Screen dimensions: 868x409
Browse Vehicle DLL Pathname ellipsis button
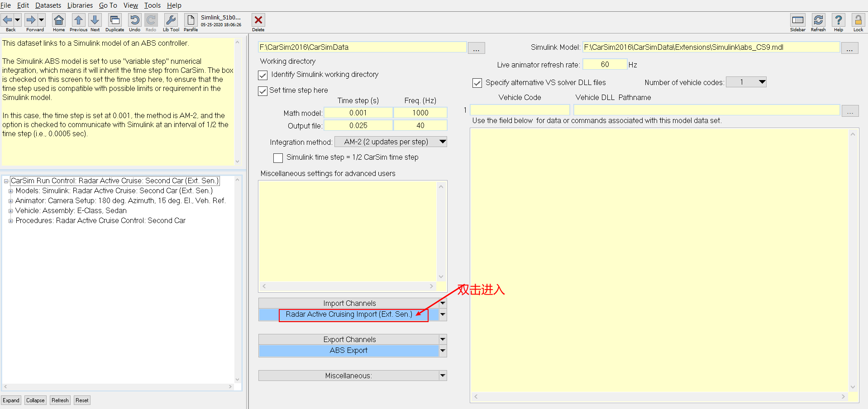tap(850, 111)
